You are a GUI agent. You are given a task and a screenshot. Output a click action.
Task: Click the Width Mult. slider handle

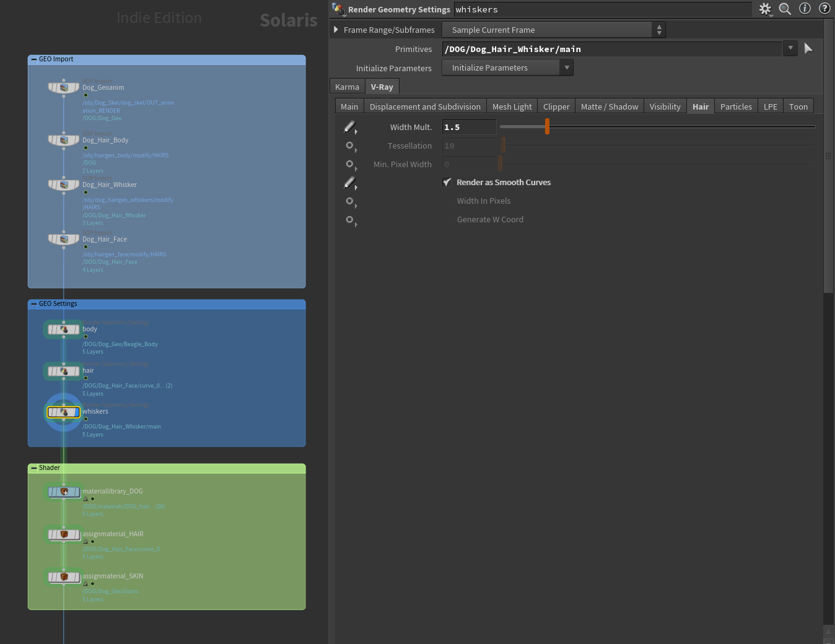coord(547,126)
